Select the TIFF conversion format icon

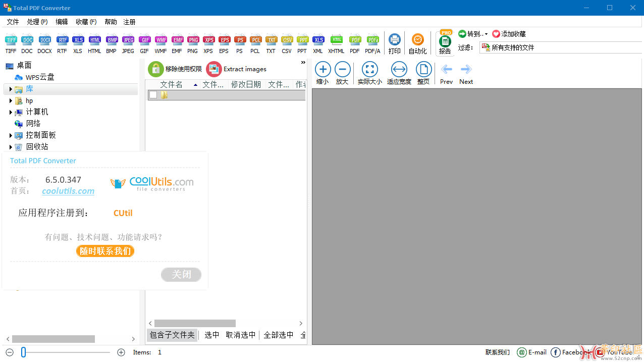pos(11,40)
